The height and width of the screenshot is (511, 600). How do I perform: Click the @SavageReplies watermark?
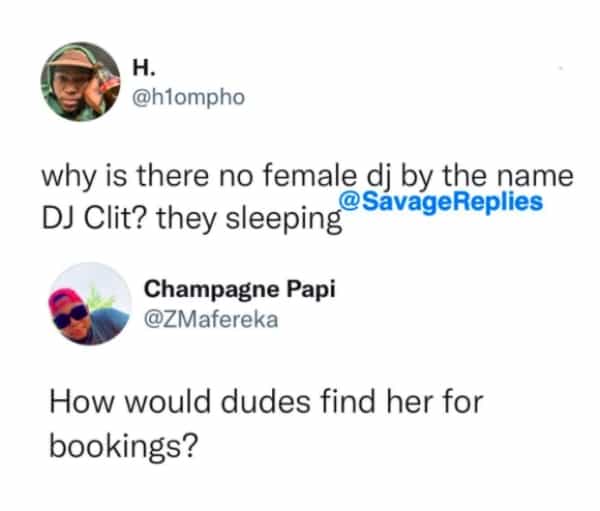coord(441,202)
